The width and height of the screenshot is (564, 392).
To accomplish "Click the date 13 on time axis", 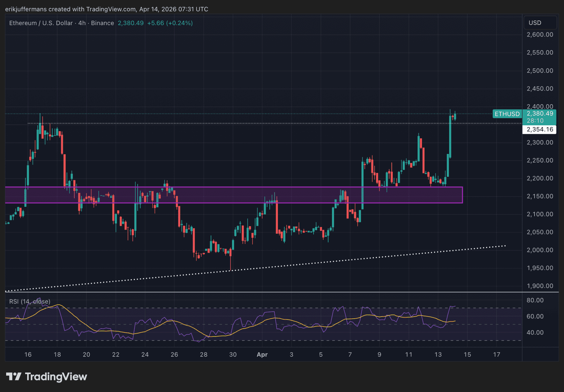I will (x=438, y=355).
